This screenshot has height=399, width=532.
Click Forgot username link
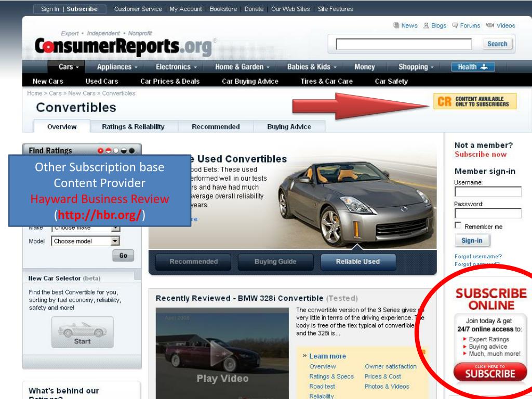(478, 257)
